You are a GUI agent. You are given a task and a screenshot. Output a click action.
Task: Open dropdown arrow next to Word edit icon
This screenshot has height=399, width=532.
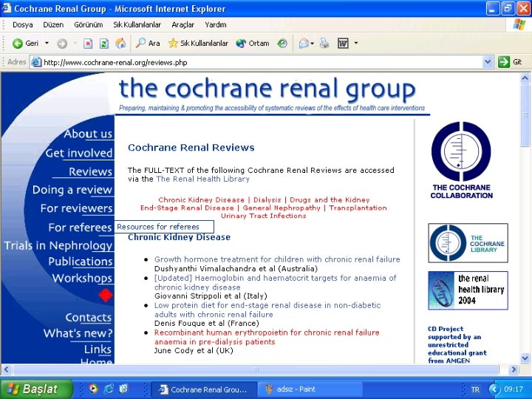(356, 43)
